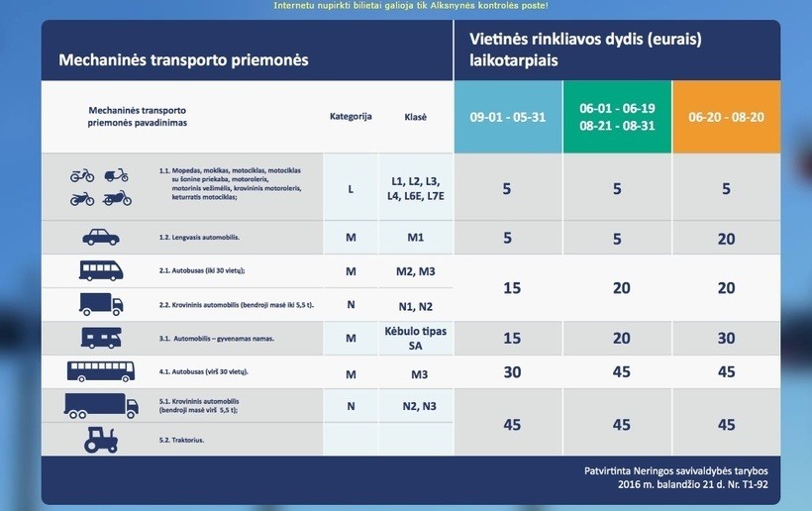Click the Alksnynės ticket notice text at top

(x=410, y=6)
